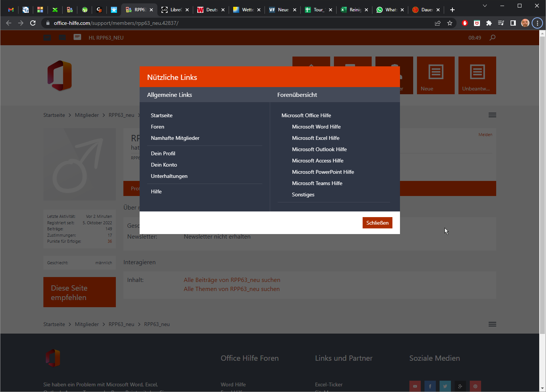This screenshot has width=546, height=392.
Task: Go back to previous page
Action: [9, 23]
